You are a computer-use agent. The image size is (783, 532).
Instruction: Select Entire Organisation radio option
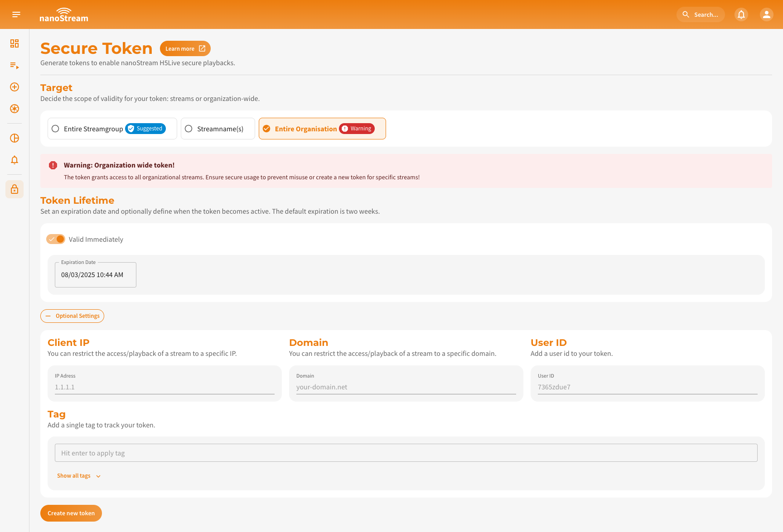pyautogui.click(x=322, y=129)
